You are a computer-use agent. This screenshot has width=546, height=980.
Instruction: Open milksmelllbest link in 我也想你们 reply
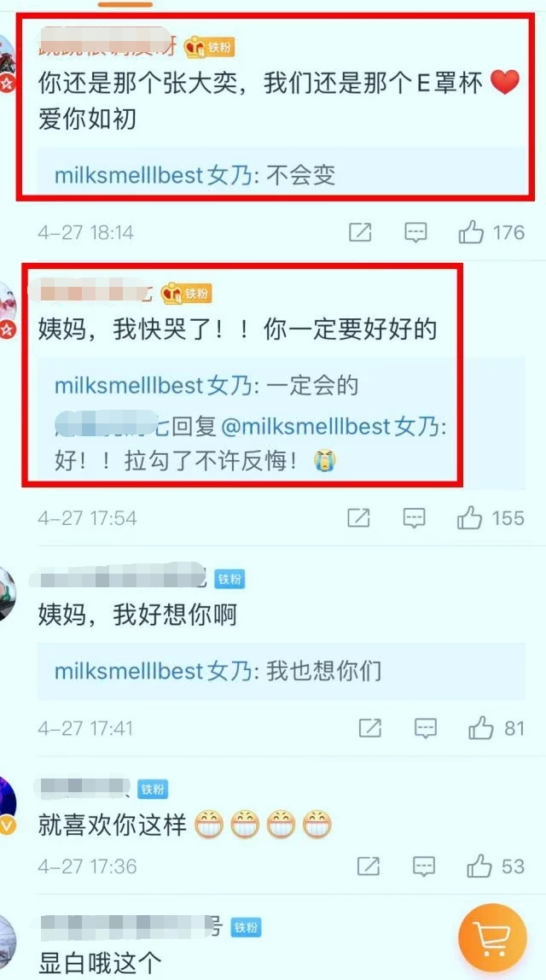coord(154,671)
